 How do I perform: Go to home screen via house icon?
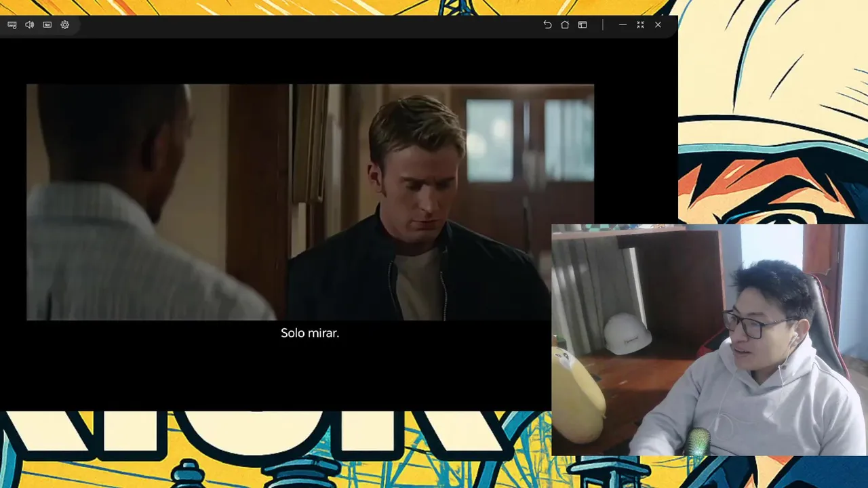click(565, 24)
